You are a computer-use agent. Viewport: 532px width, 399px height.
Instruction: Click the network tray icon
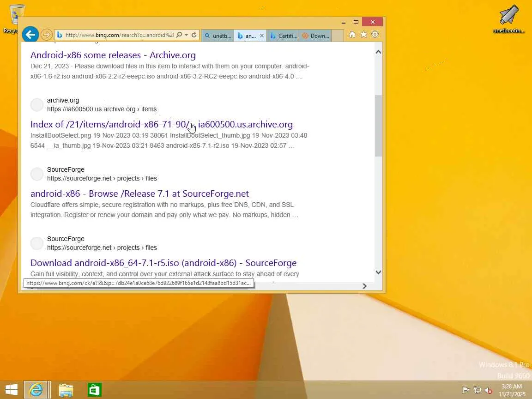478,390
